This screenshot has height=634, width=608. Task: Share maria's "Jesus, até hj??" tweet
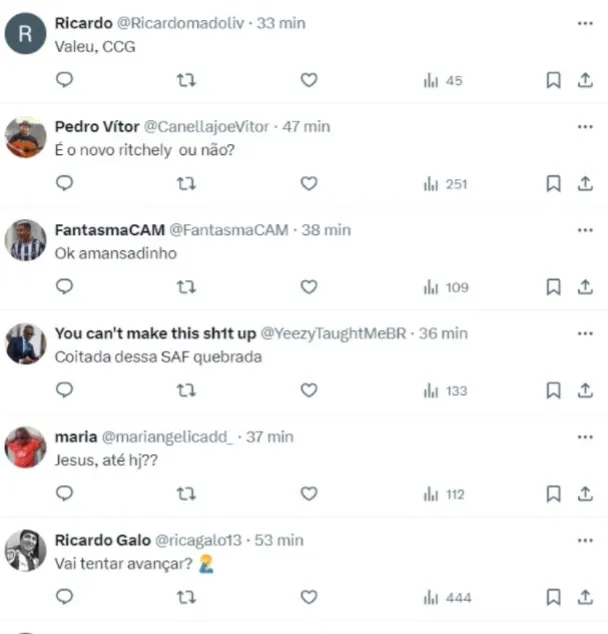pos(585,495)
